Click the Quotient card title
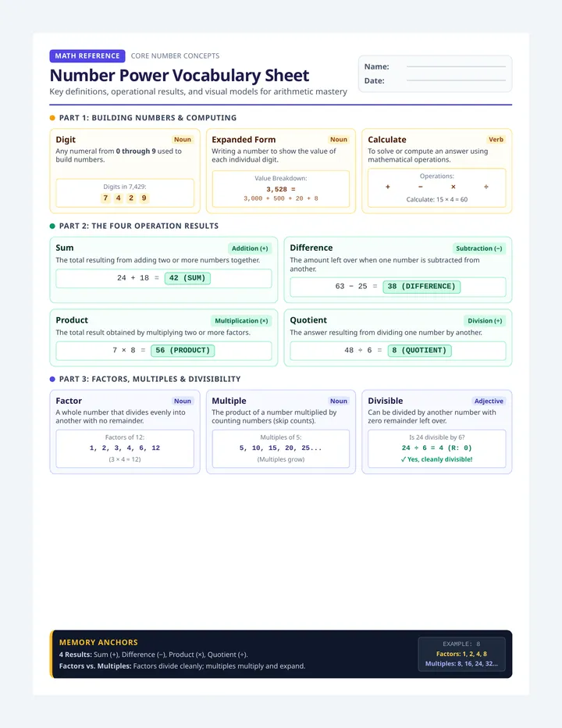 308,320
